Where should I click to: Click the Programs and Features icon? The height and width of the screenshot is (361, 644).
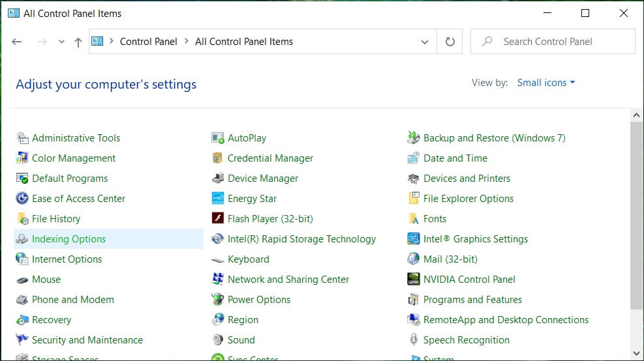[x=413, y=300]
